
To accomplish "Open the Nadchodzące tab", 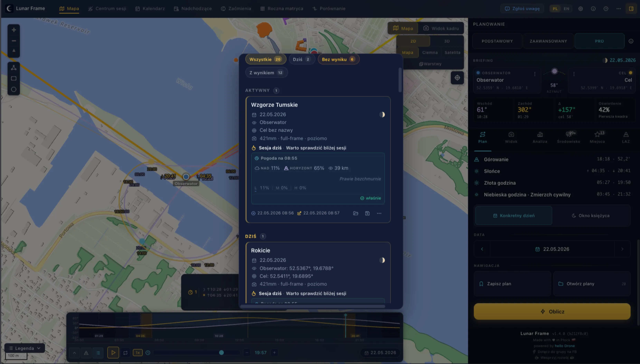I will 193,9.
